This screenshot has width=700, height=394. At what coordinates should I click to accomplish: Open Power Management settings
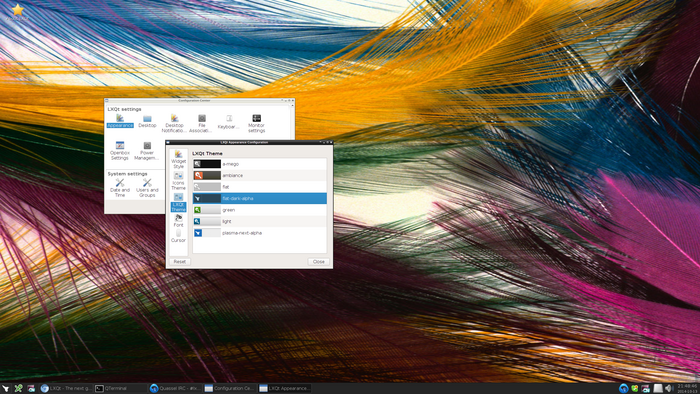point(147,151)
